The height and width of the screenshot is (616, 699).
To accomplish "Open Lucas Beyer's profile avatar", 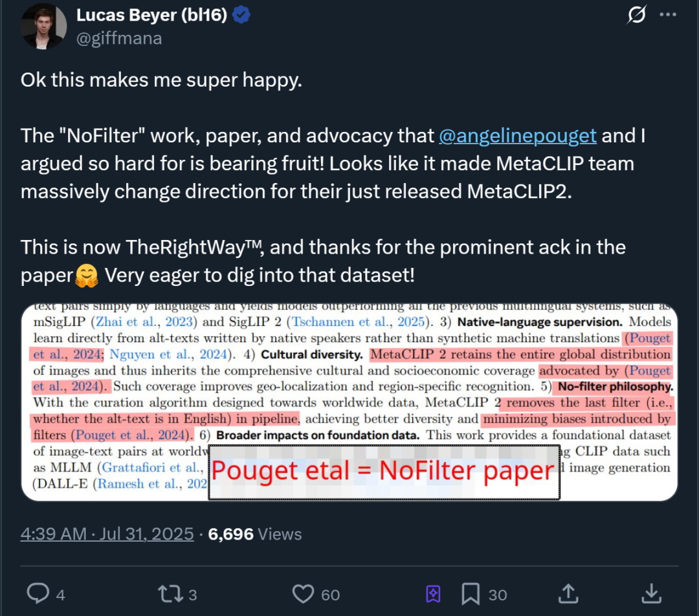I will [x=43, y=27].
